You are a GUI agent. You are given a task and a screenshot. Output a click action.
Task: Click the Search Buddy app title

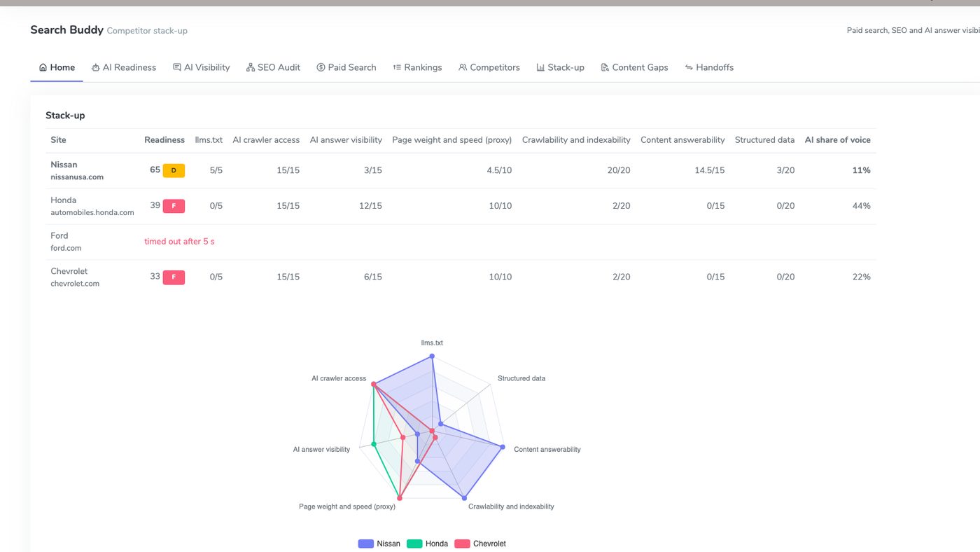(66, 30)
